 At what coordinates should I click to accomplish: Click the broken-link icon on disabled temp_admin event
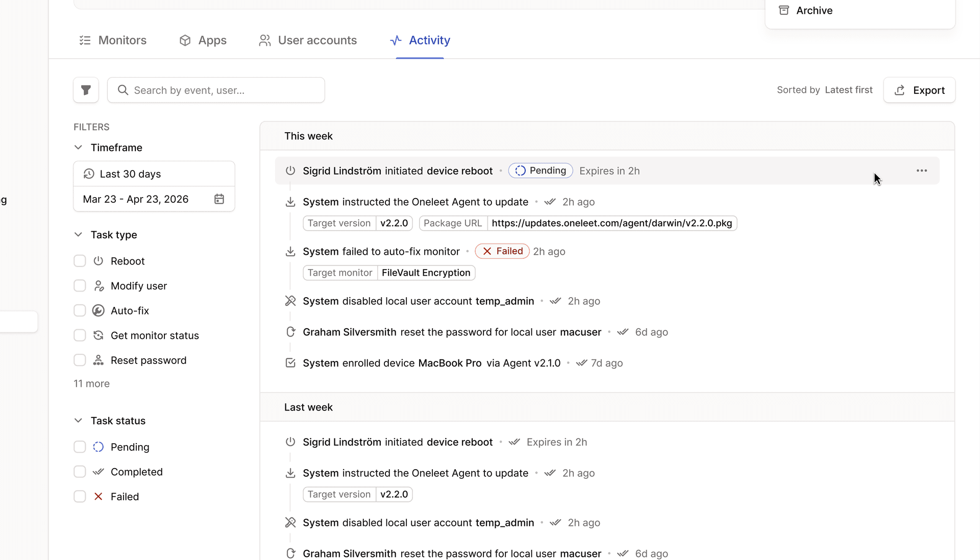(290, 301)
